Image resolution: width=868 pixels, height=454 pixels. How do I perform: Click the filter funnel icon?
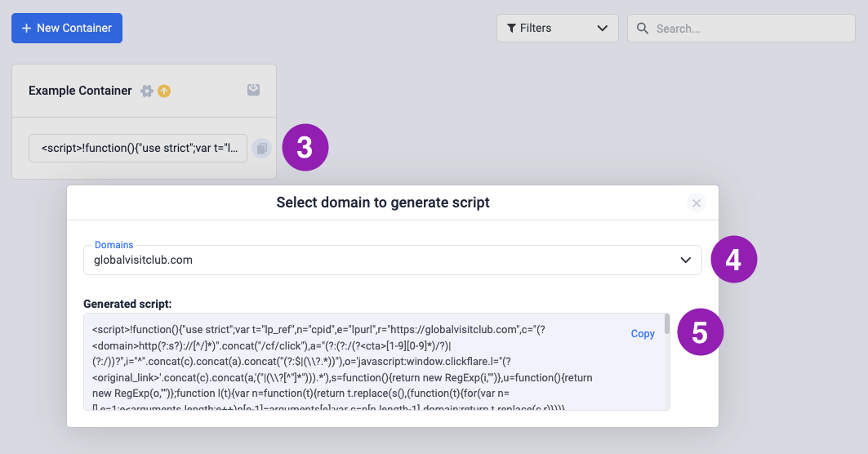point(511,29)
